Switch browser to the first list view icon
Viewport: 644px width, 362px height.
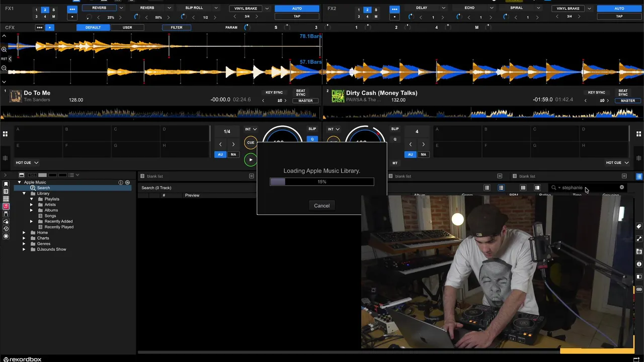(487, 188)
